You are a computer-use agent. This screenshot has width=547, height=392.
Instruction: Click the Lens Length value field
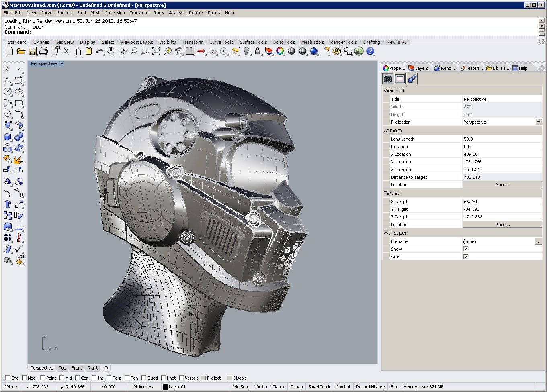coord(502,139)
